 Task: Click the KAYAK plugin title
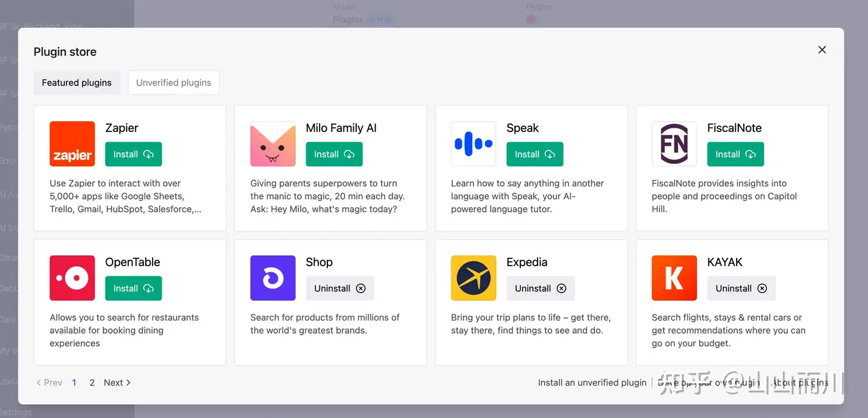point(725,262)
